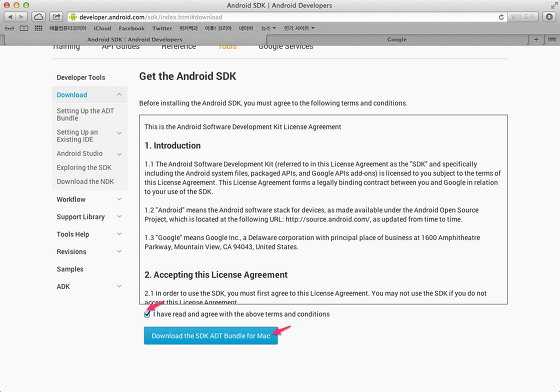Open Setting Up the ADT Bundle link
Viewport: 560px width, 392px height.
(x=85, y=114)
